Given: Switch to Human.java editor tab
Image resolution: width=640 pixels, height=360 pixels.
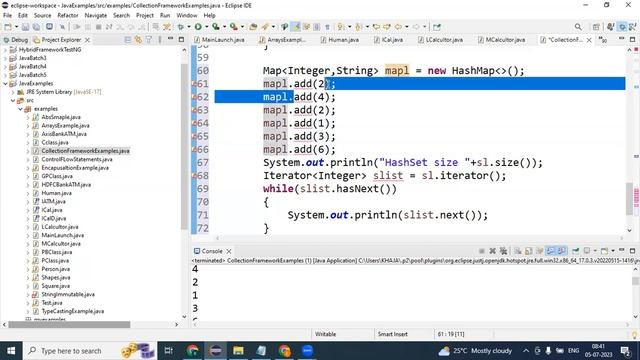Looking at the screenshot, I should (340, 40).
